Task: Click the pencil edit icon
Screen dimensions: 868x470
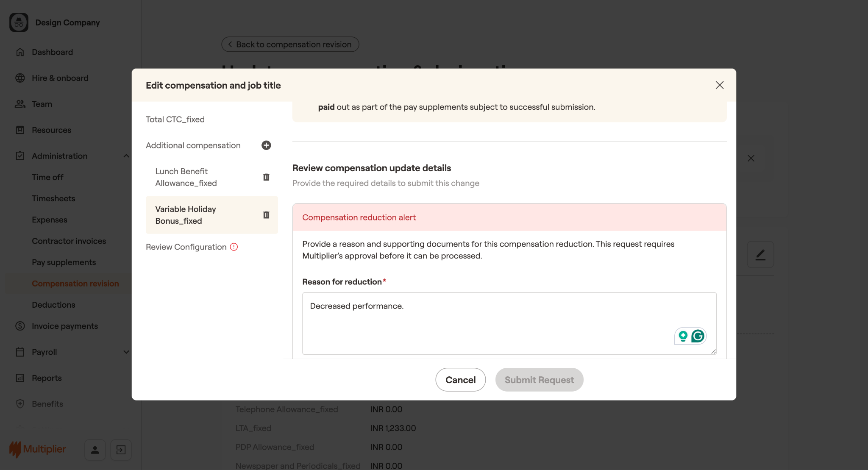Action: [760, 255]
